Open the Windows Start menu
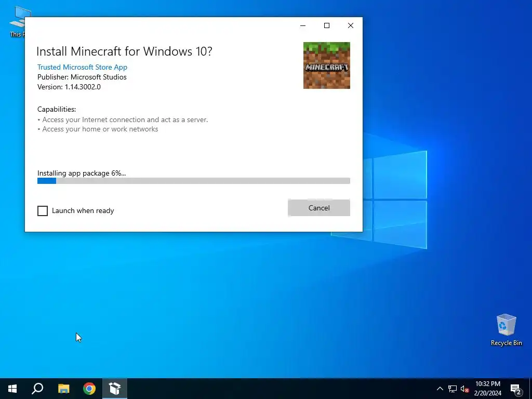This screenshot has width=532, height=399. click(12, 389)
